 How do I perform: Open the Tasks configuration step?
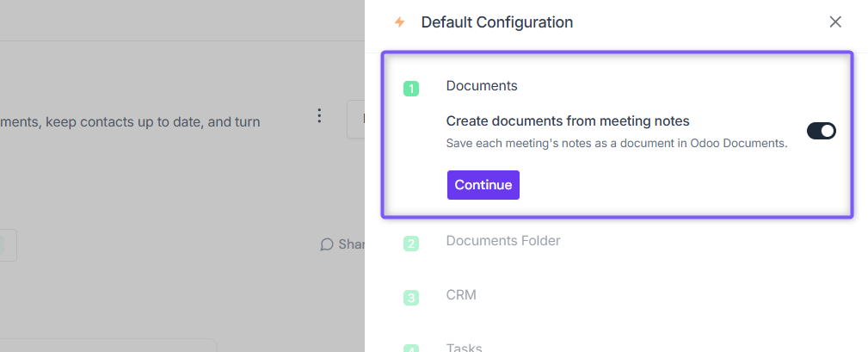pyautogui.click(x=464, y=347)
